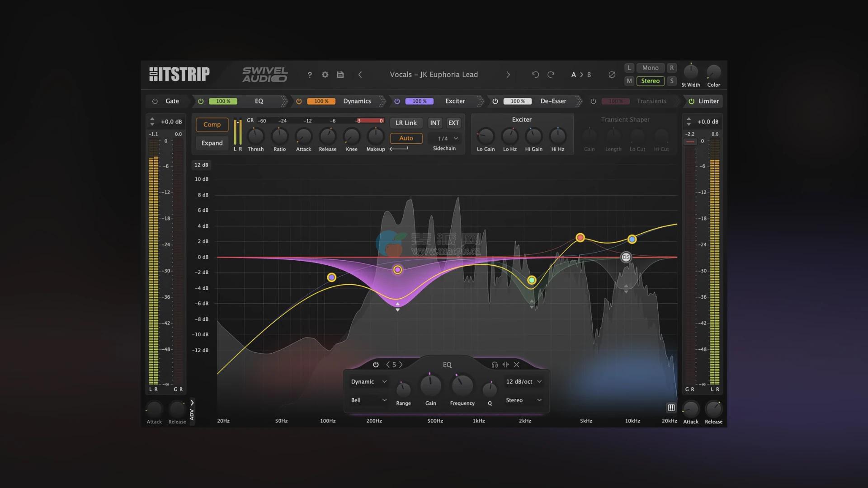Enable the Transients module power button
This screenshot has height=488, width=868.
click(593, 101)
